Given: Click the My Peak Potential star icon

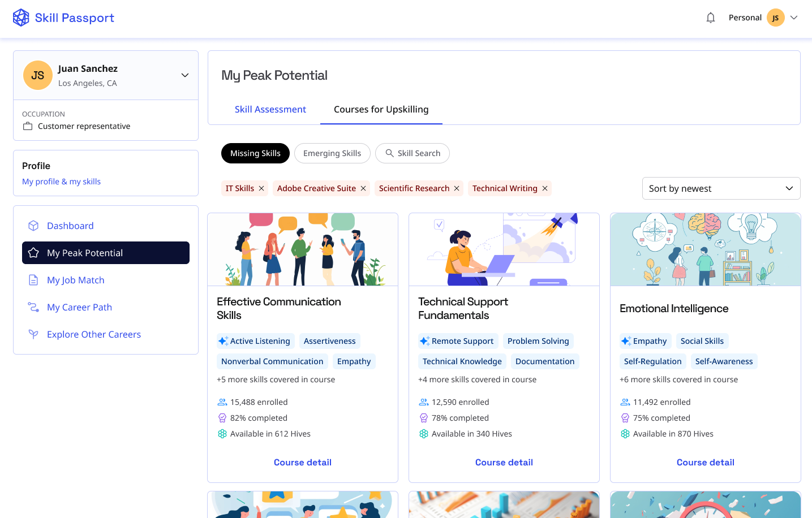Looking at the screenshot, I should tap(33, 253).
